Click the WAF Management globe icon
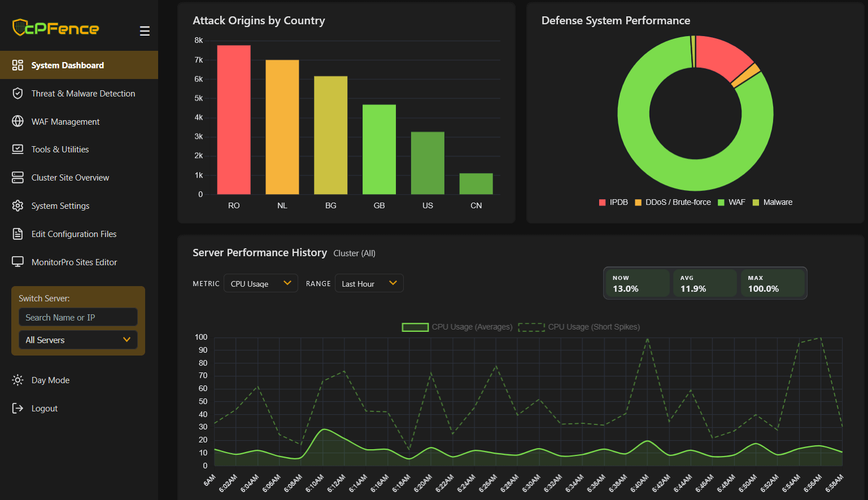Image resolution: width=868 pixels, height=500 pixels. tap(18, 121)
